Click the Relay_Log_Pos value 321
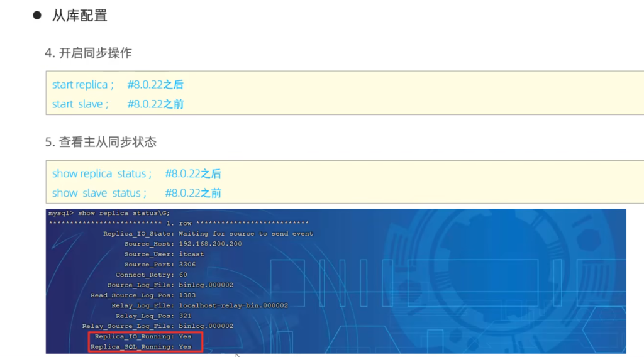This screenshot has height=357, width=644. [x=185, y=316]
